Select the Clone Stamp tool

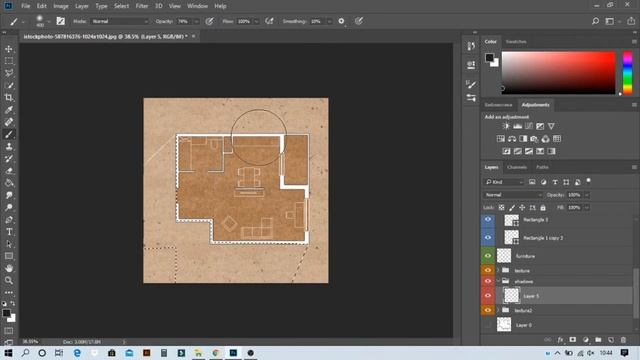coord(9,147)
